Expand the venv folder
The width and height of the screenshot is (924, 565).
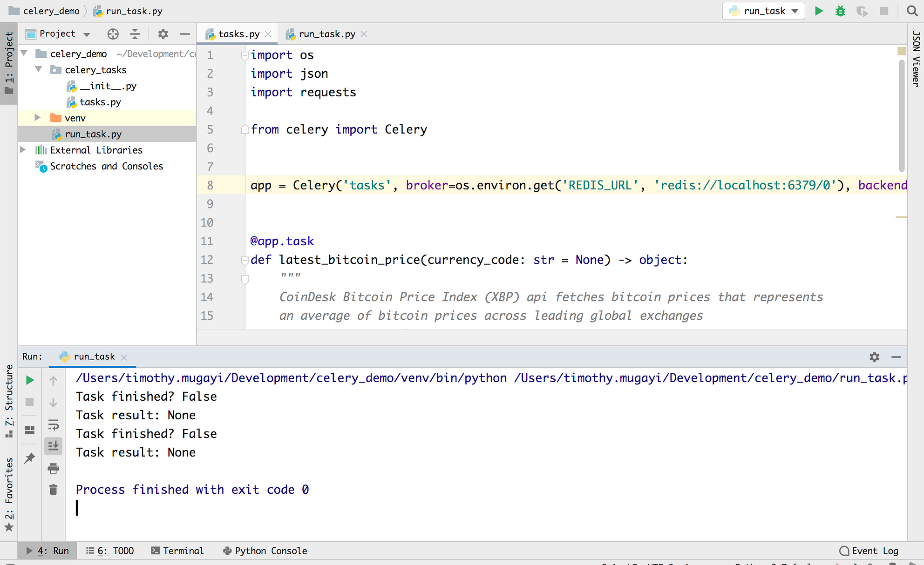coord(37,118)
